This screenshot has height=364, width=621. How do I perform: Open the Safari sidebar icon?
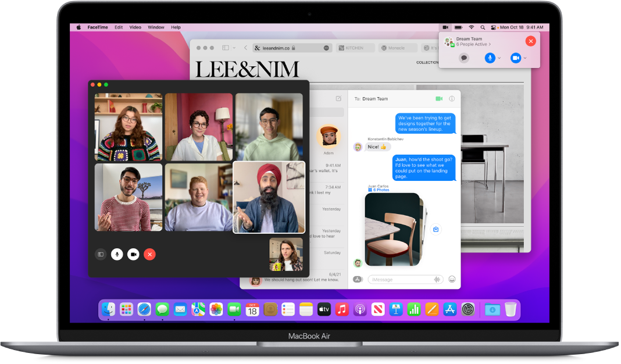tap(226, 48)
